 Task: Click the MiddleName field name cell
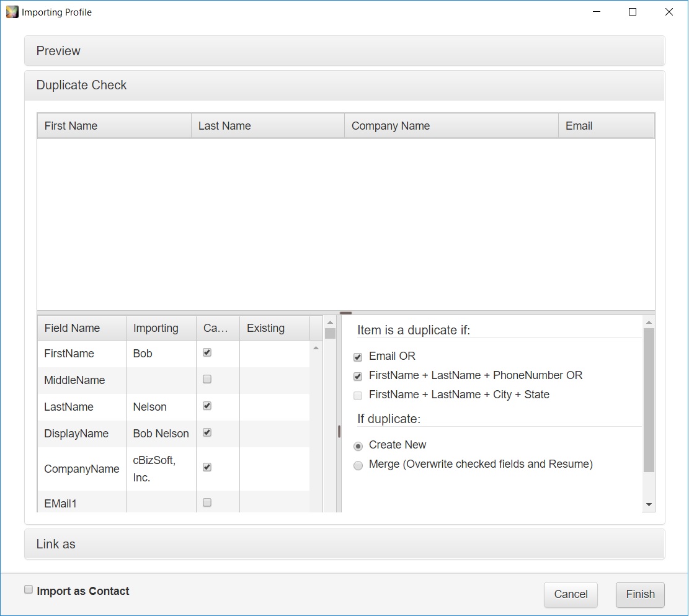tap(82, 380)
